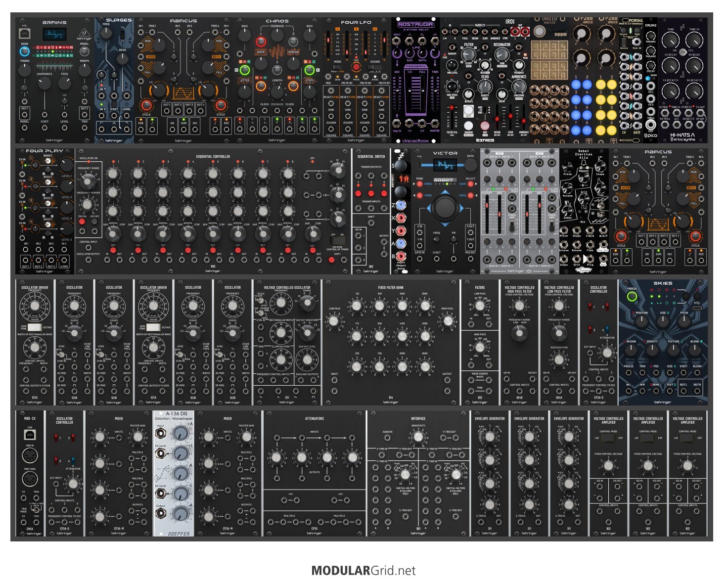Click the MIDI THRU socket on MIDI-CV

pos(30,479)
